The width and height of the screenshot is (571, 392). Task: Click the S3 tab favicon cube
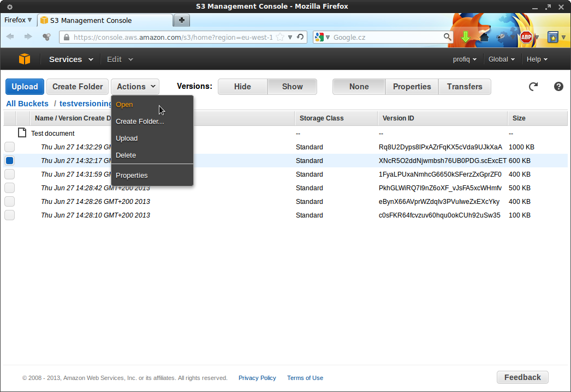tap(44, 20)
